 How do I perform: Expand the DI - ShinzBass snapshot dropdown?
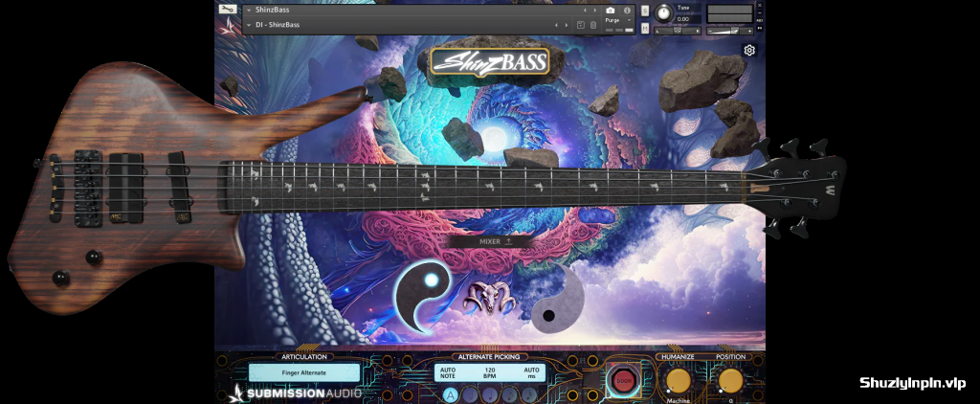249,25
